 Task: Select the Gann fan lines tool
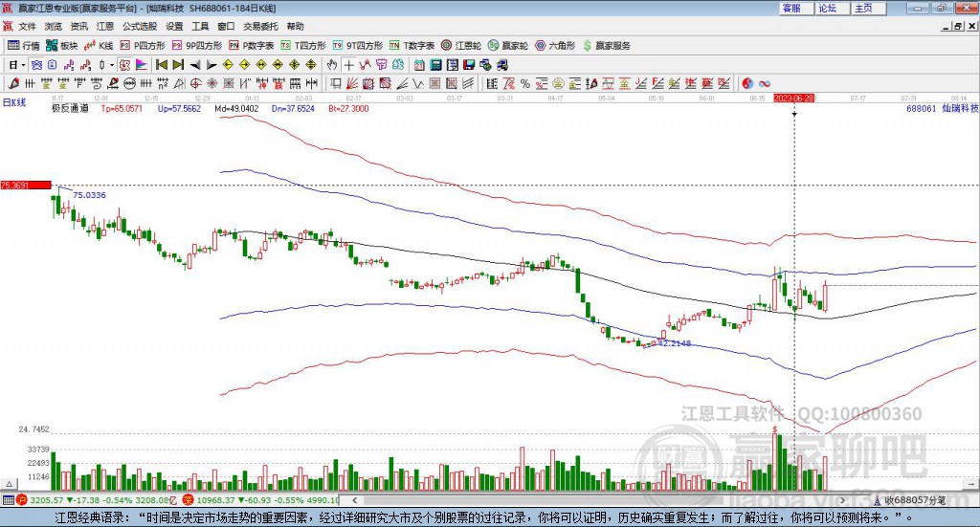351,83
